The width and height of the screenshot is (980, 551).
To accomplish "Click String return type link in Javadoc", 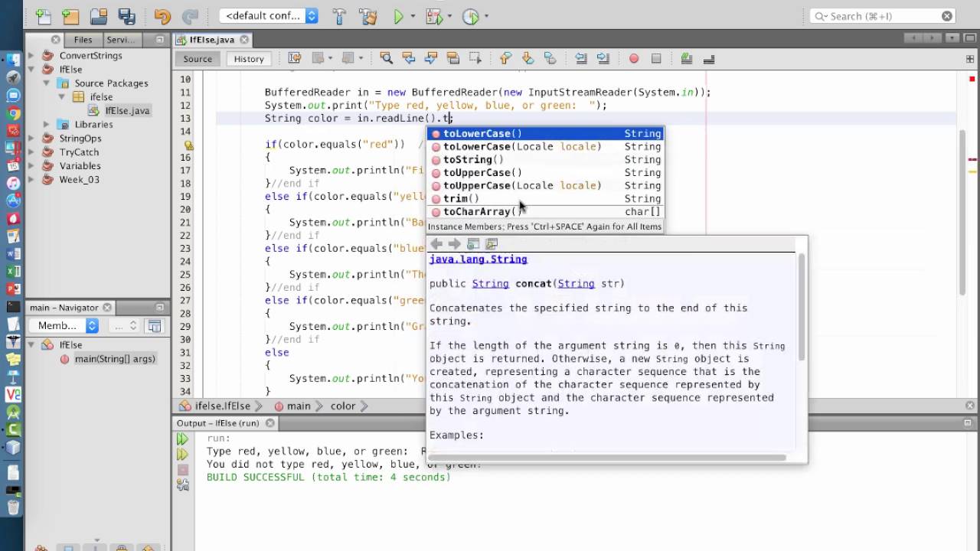I will [490, 284].
